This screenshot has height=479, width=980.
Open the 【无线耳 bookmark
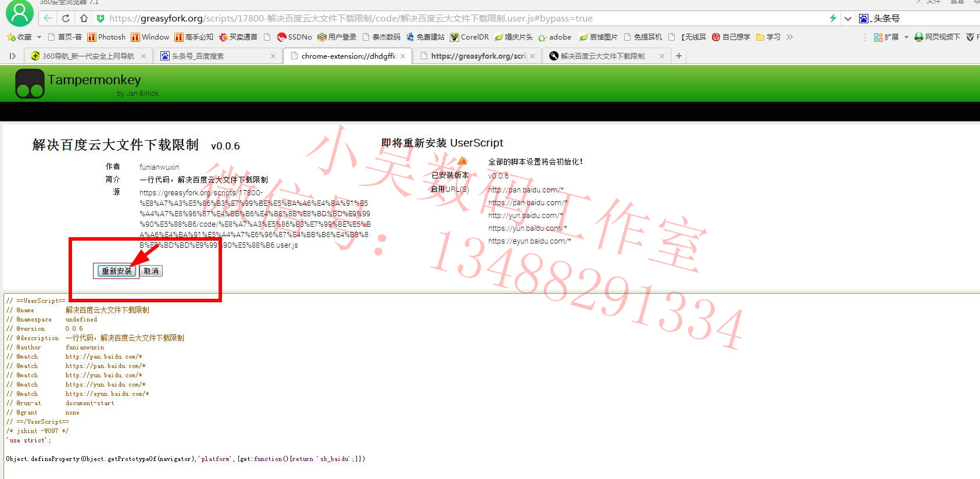tap(687, 37)
